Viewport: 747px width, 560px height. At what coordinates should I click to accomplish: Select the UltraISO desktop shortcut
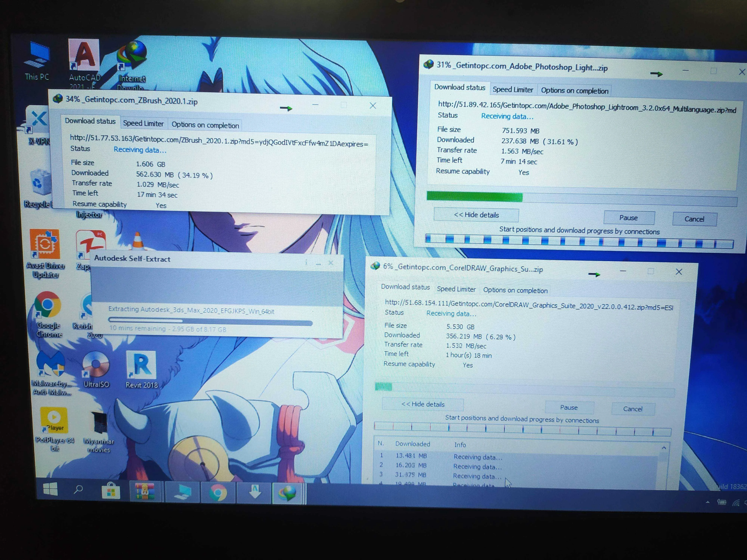click(x=96, y=369)
